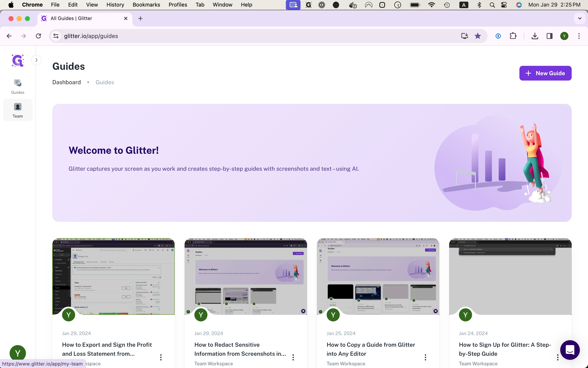The image size is (588, 368).
Task: Click the site information icon in address bar
Action: tap(56, 36)
